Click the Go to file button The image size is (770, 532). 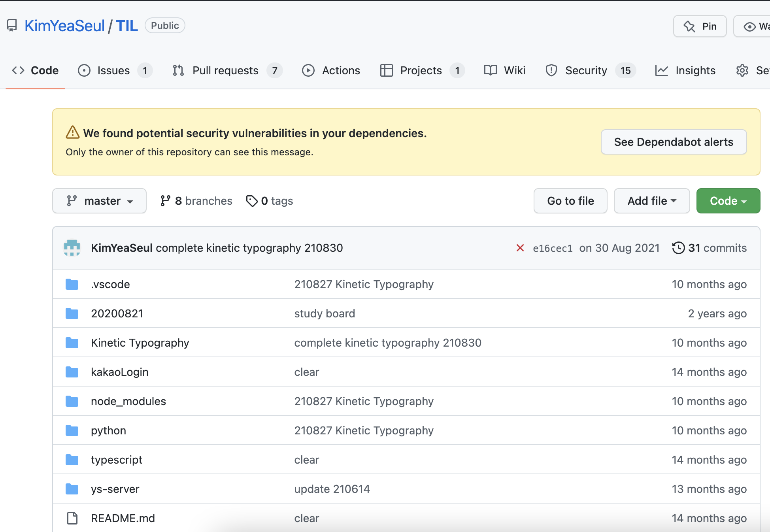tap(570, 201)
